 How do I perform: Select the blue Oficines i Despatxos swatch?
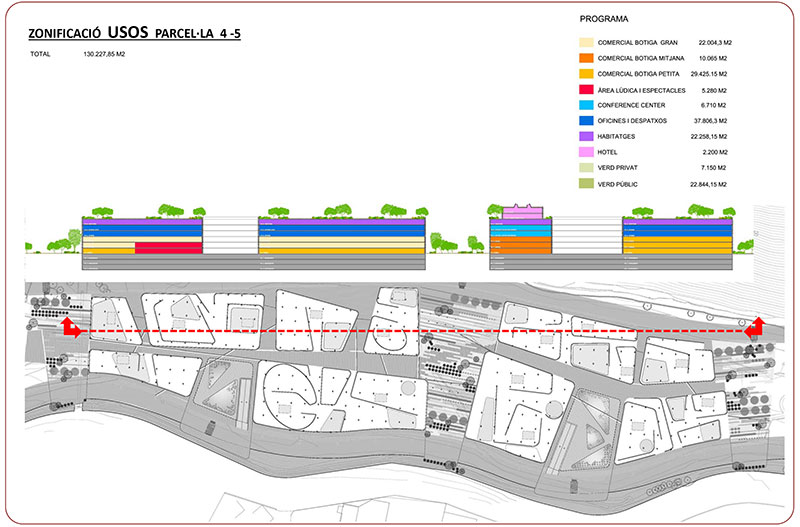point(586,122)
